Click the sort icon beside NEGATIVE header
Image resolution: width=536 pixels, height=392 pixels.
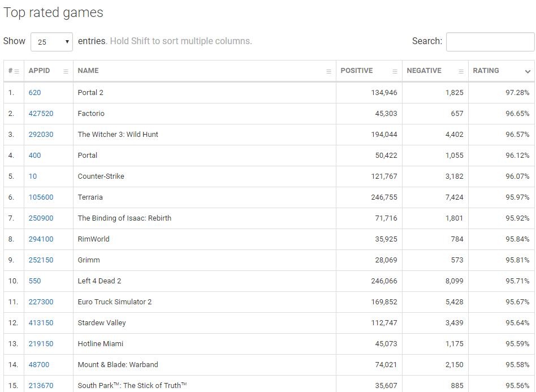coord(461,71)
